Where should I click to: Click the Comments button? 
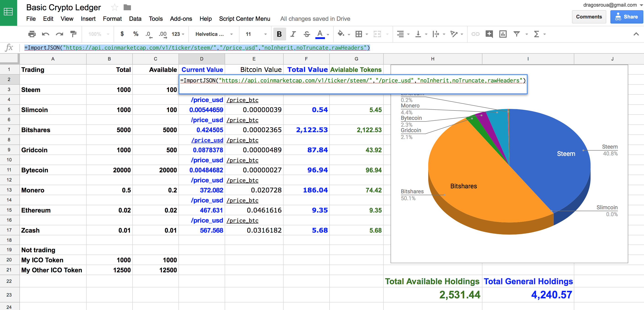[x=589, y=17]
